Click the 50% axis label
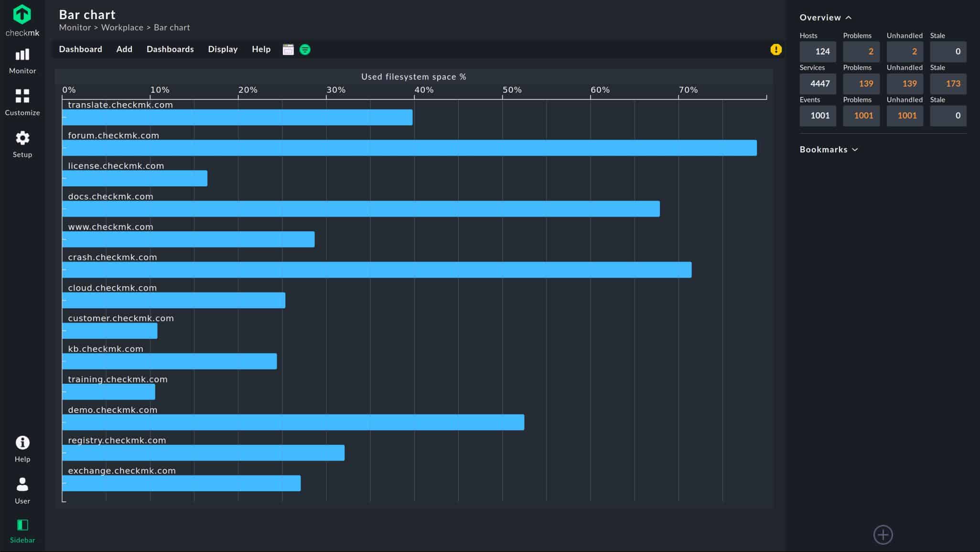This screenshot has width=980, height=552. tap(512, 90)
